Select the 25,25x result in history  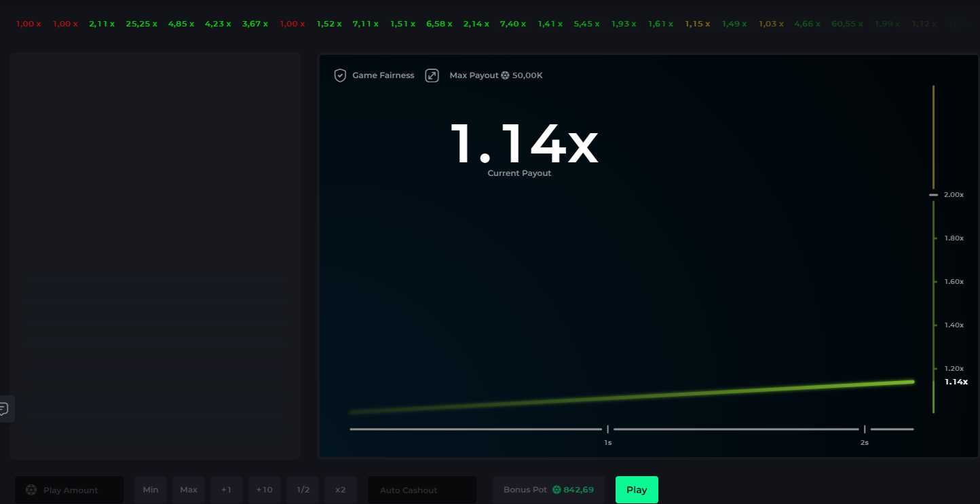(x=142, y=23)
